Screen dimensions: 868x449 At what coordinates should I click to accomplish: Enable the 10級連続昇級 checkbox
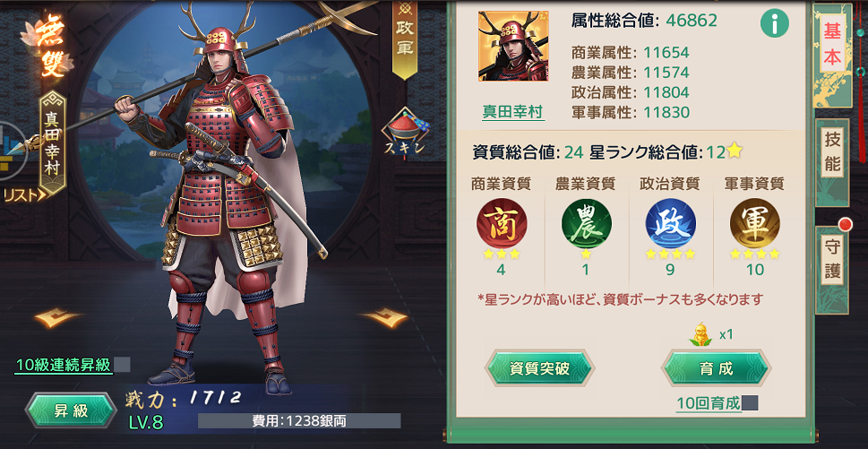(123, 365)
